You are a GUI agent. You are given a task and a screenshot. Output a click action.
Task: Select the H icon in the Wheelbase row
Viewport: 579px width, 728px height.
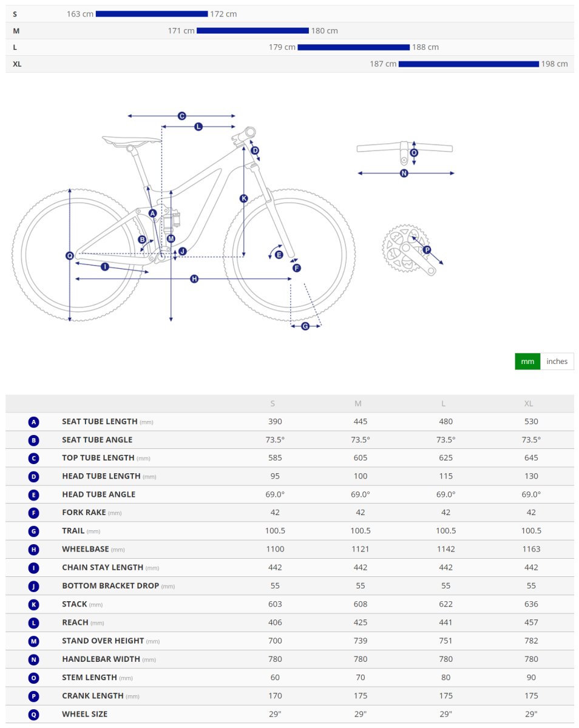[x=34, y=550]
